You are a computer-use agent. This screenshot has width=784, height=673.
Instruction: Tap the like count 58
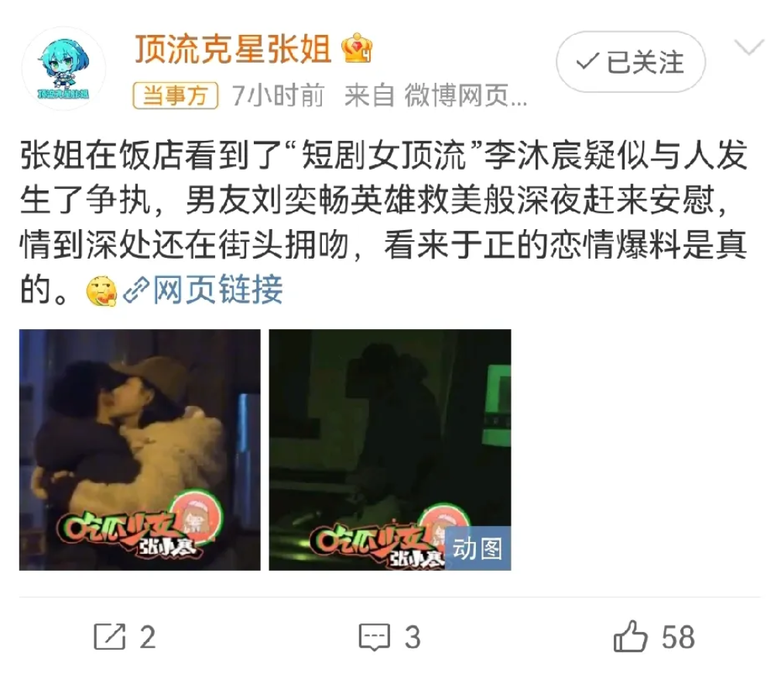(x=678, y=637)
